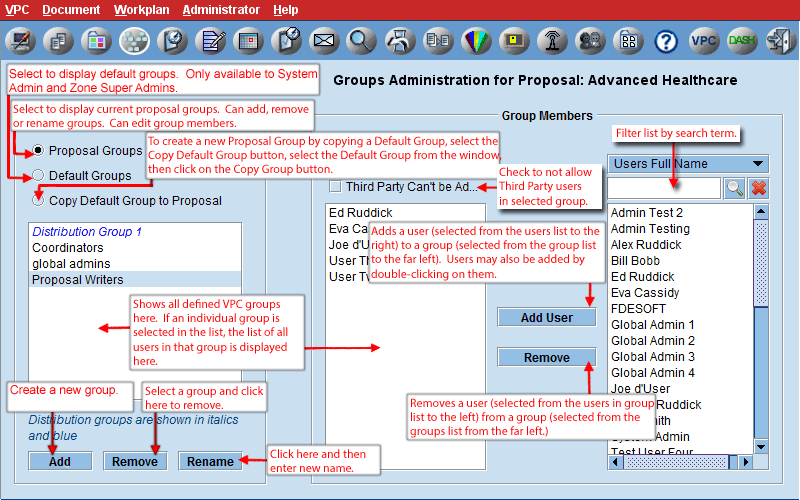Open the envelope mail icon
800x500 pixels.
pos(324,41)
